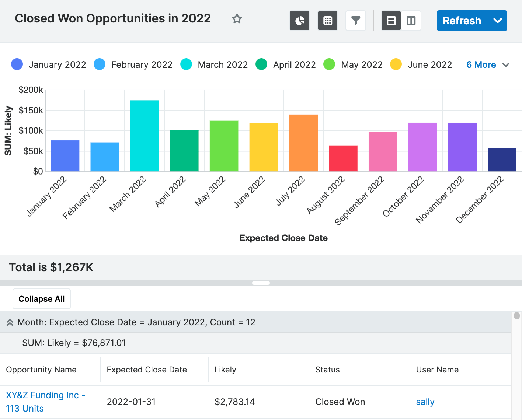The height and width of the screenshot is (420, 522).
Task: Click the March 2022 legend color dot
Action: pyautogui.click(x=186, y=64)
